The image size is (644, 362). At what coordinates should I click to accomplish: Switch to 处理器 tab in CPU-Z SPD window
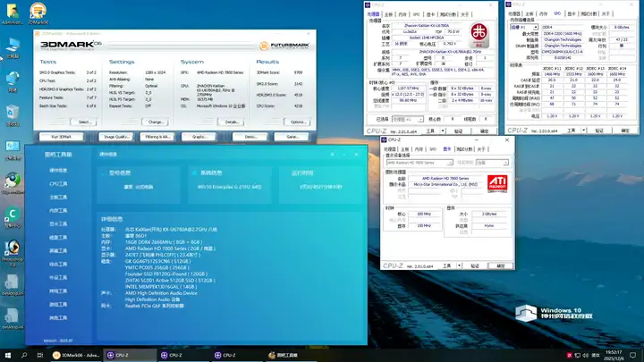tap(514, 13)
